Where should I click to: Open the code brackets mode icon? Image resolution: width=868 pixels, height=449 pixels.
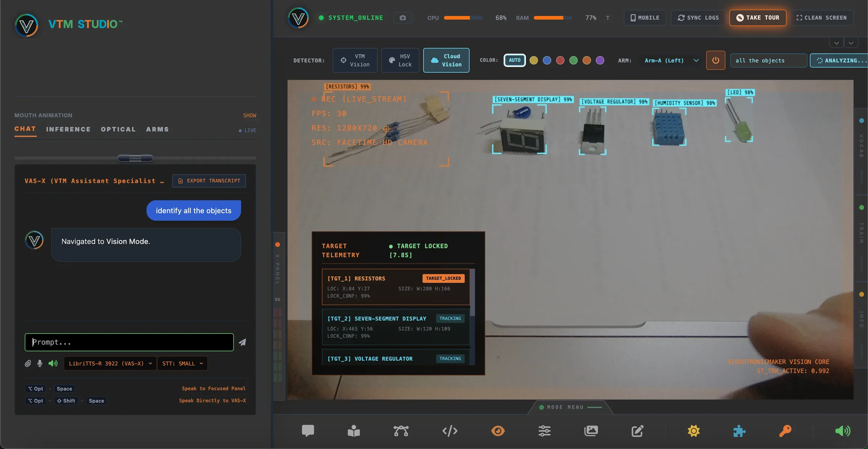[450, 431]
